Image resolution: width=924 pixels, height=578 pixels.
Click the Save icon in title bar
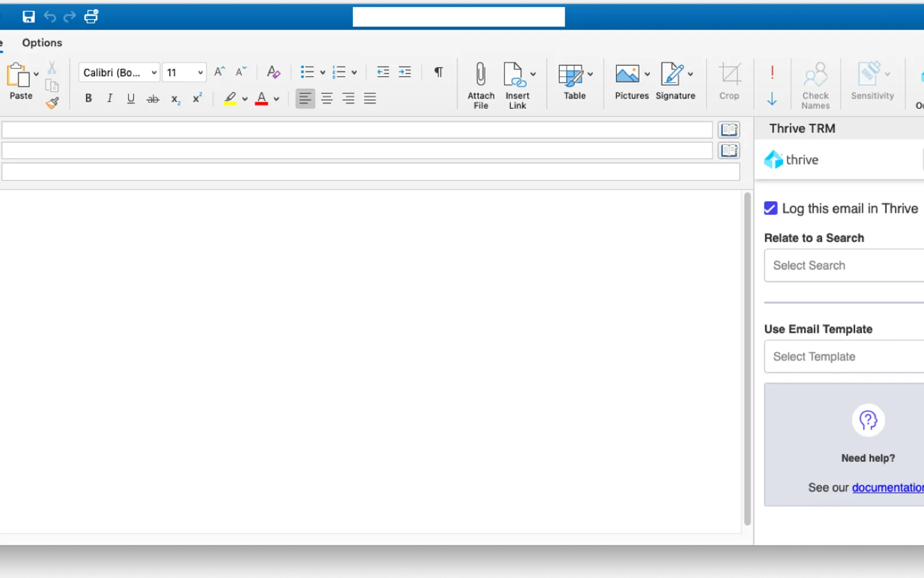point(28,17)
